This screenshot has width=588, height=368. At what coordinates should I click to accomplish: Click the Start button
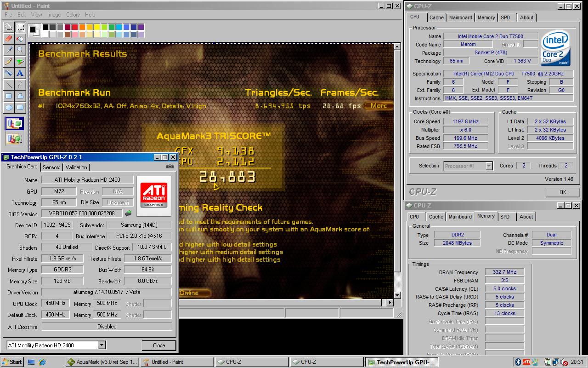point(12,362)
